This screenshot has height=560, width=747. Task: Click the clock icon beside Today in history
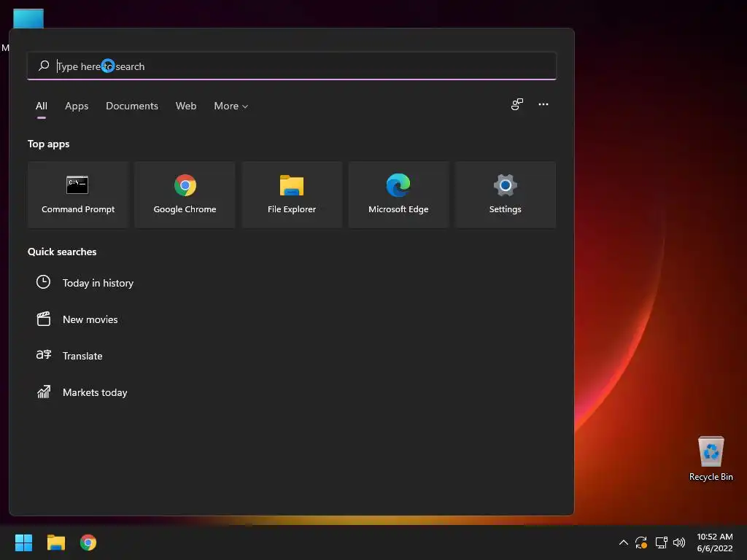(x=43, y=282)
